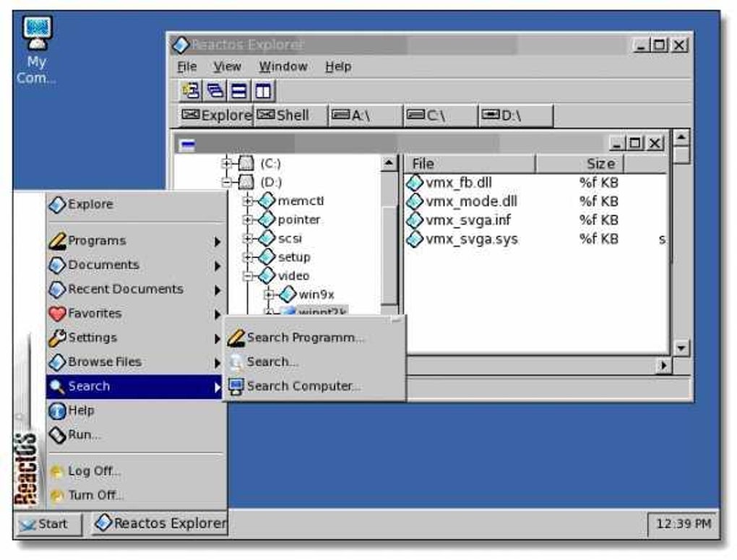Click outer vertical scrollbar down arrow
Image resolution: width=737 pixels, height=560 pixels.
coord(681,348)
